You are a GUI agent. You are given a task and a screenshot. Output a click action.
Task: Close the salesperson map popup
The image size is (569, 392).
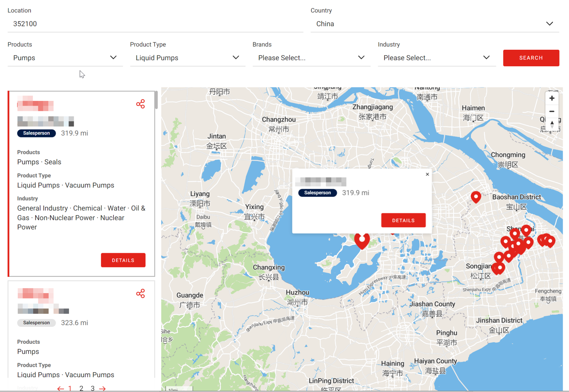(427, 174)
